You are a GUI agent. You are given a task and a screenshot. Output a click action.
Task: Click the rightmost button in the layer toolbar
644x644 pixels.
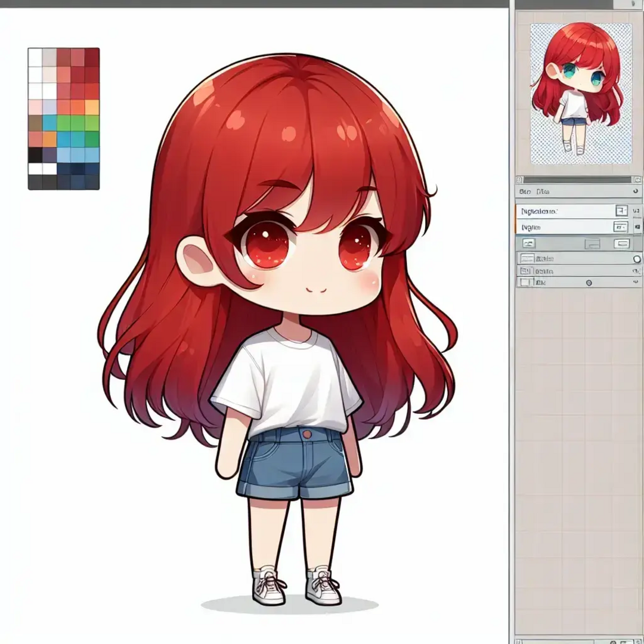coord(621,243)
